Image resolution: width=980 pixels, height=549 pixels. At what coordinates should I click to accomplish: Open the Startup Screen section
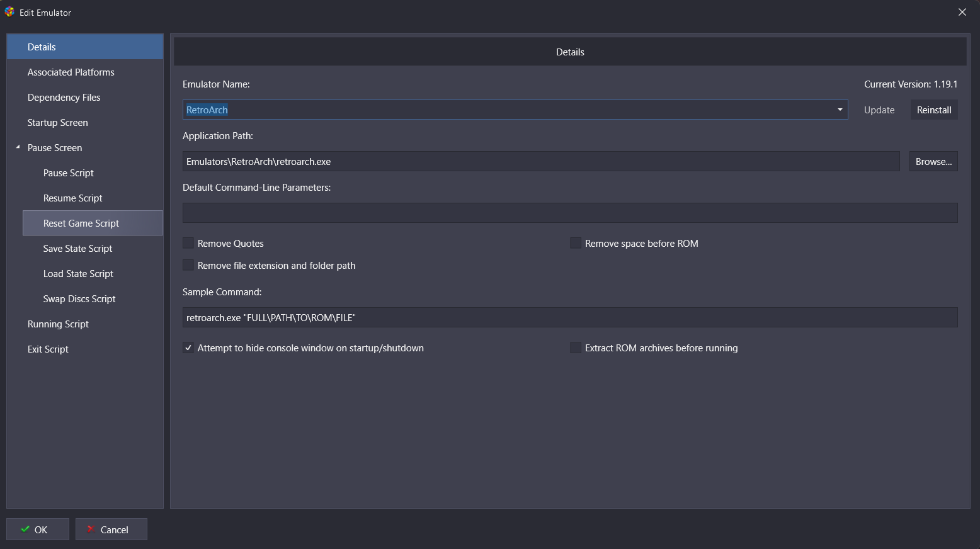(85, 122)
